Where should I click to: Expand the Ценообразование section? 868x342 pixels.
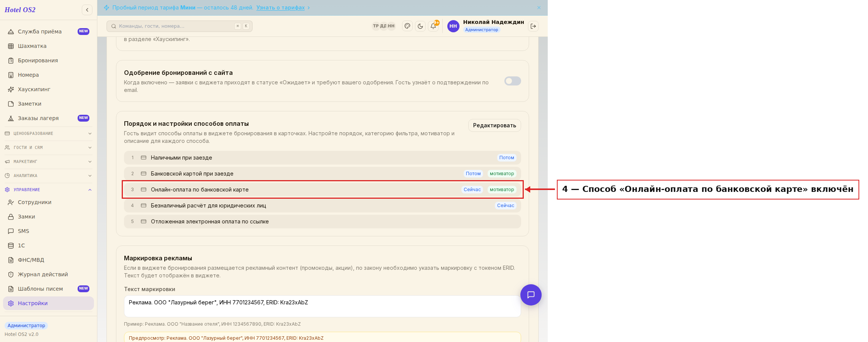coord(48,133)
